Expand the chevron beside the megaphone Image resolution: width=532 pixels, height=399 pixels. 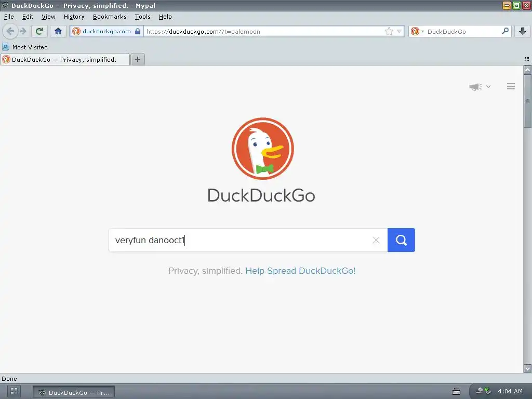[x=488, y=87]
